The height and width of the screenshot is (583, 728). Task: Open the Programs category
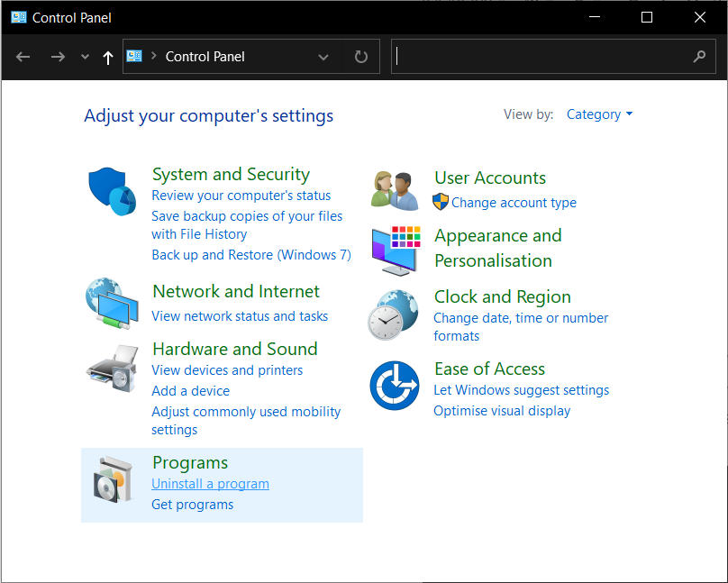pos(190,463)
